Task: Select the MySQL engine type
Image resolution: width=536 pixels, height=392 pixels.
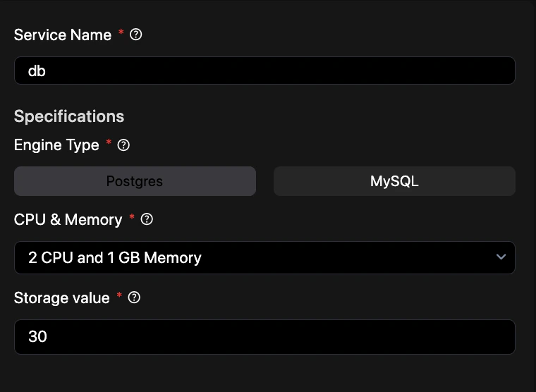Action: 394,181
